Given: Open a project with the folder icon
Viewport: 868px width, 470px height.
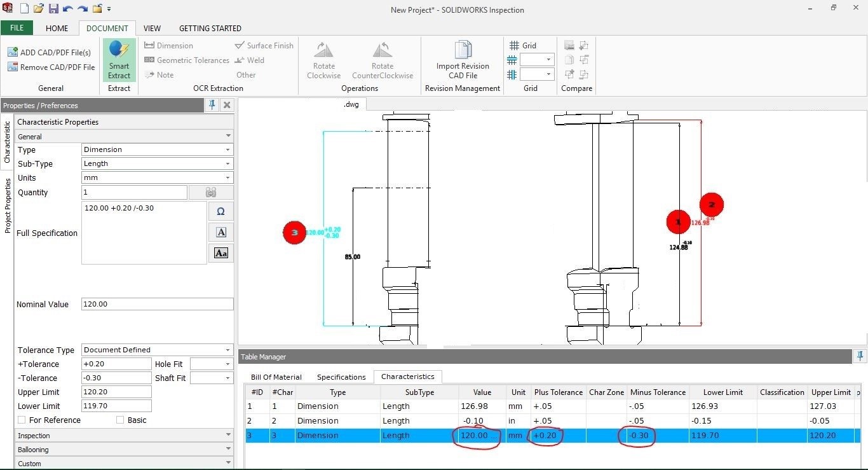Looking at the screenshot, I should point(39,9).
